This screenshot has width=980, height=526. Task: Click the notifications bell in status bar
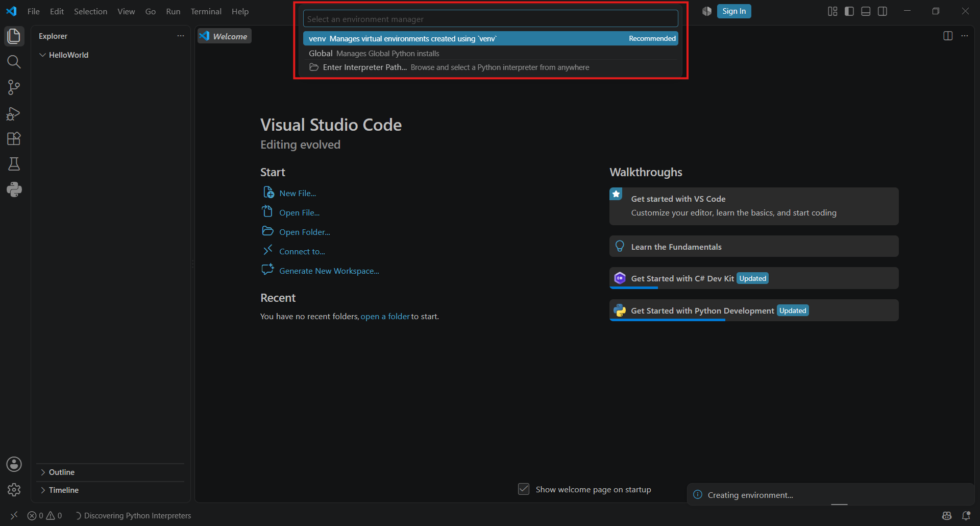click(966, 516)
